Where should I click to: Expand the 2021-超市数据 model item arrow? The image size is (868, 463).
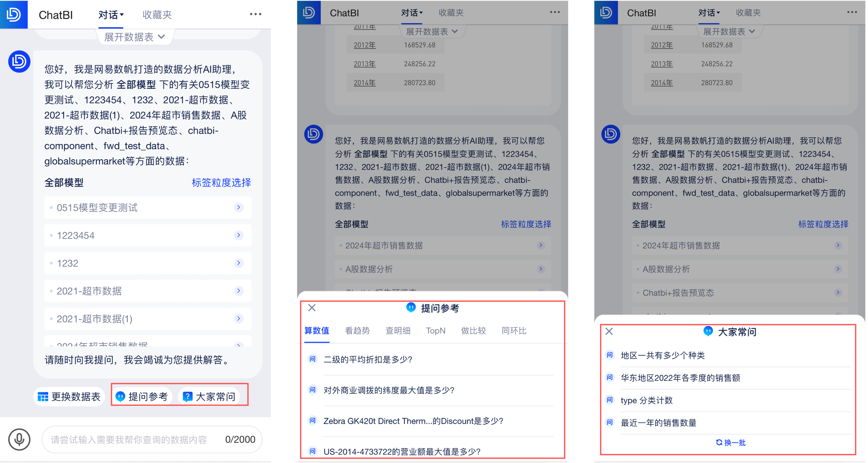coord(239,291)
